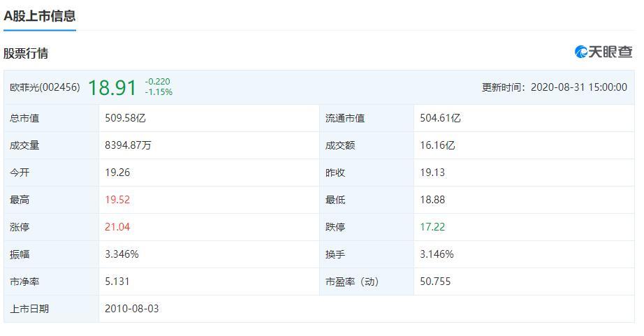Click the 今开 label
Image resolution: width=644 pixels, height=336 pixels.
click(x=20, y=173)
